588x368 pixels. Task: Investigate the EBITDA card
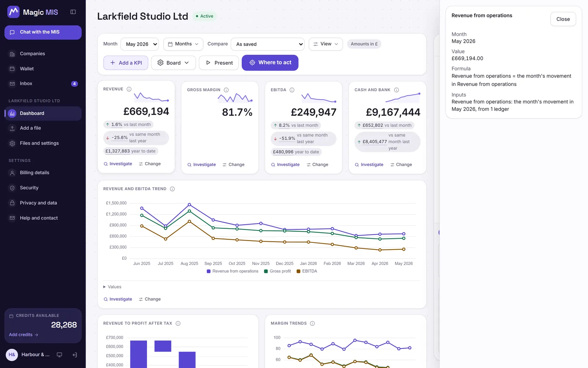pyautogui.click(x=285, y=164)
